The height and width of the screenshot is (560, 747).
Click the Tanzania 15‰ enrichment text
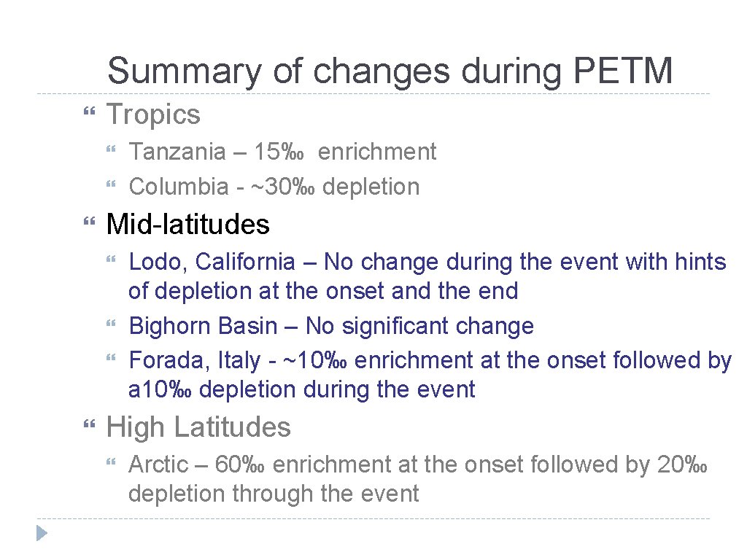click(282, 152)
